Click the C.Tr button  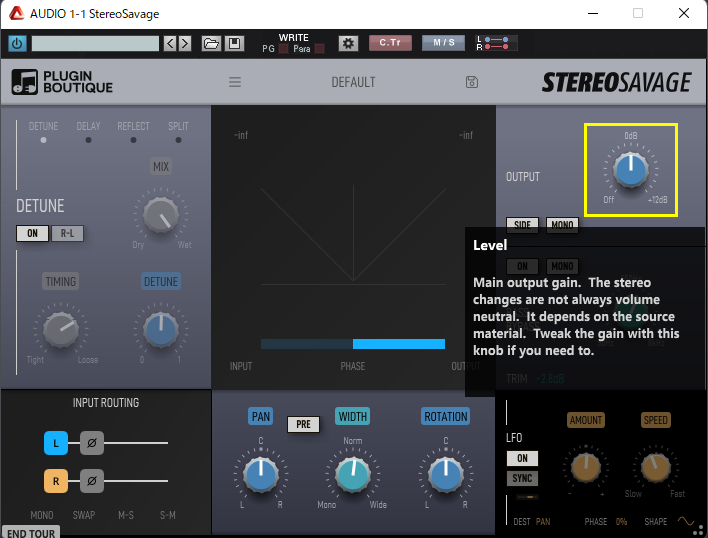[x=390, y=43]
